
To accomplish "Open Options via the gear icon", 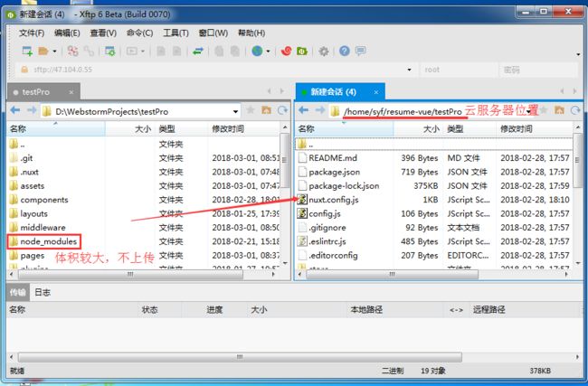I will click(x=323, y=51).
